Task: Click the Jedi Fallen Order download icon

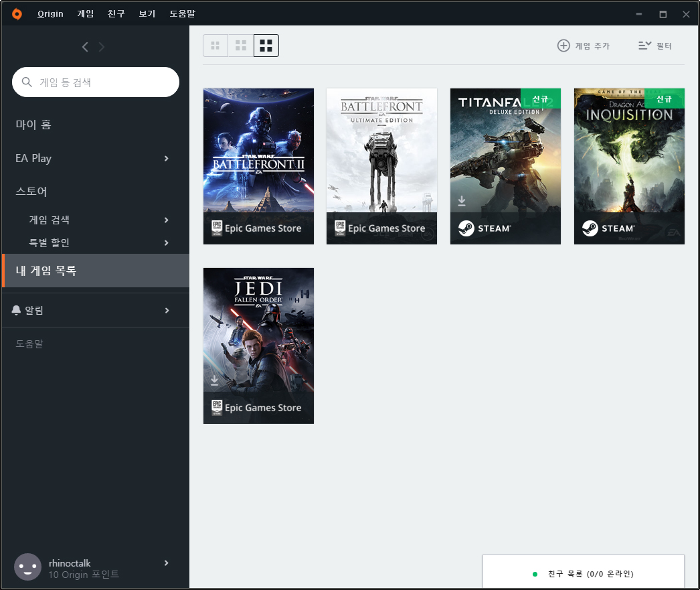Action: tap(214, 380)
